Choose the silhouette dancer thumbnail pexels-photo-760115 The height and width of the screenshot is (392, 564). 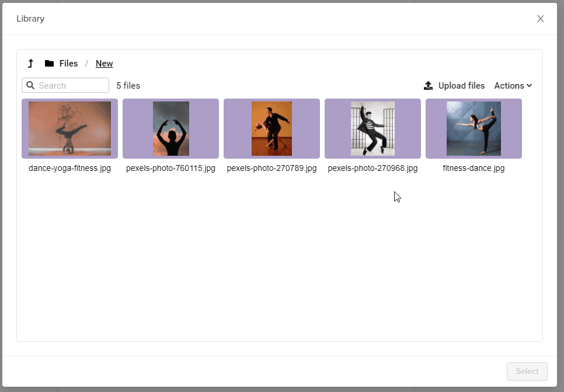click(x=170, y=128)
